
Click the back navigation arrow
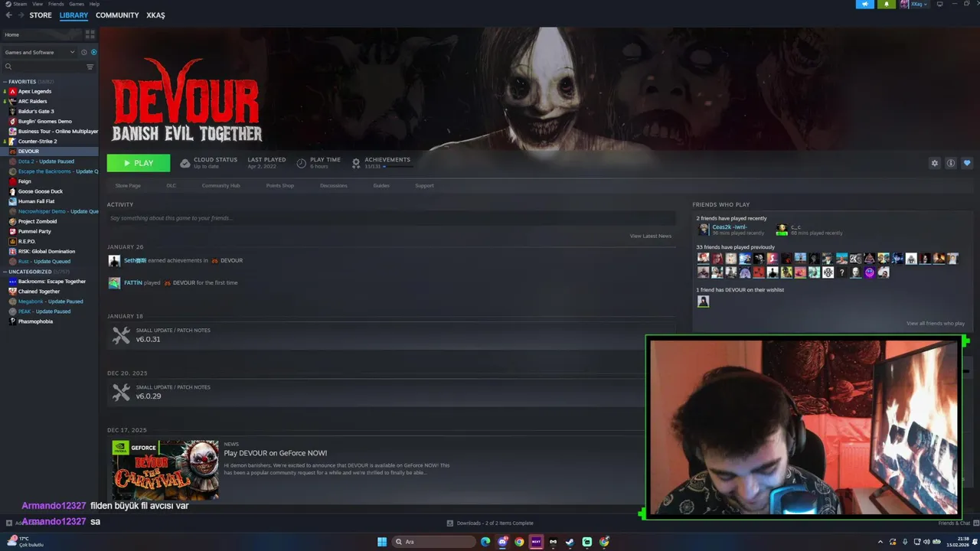tap(9, 15)
